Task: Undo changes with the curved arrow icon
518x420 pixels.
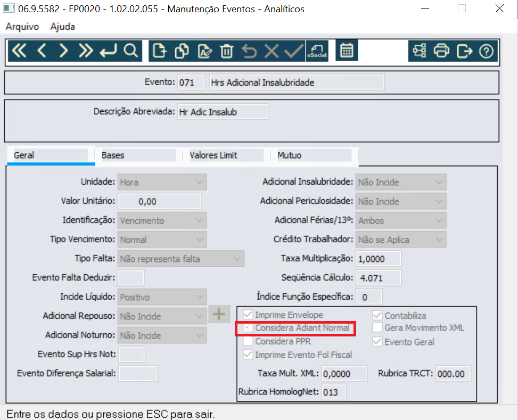Action: point(249,51)
